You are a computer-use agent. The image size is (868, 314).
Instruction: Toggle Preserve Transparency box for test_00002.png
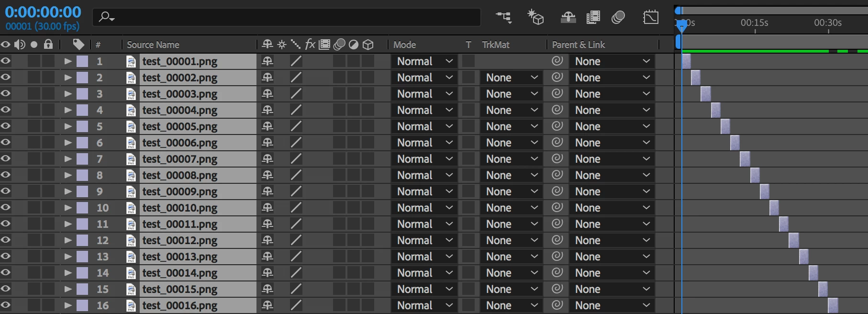tap(468, 77)
